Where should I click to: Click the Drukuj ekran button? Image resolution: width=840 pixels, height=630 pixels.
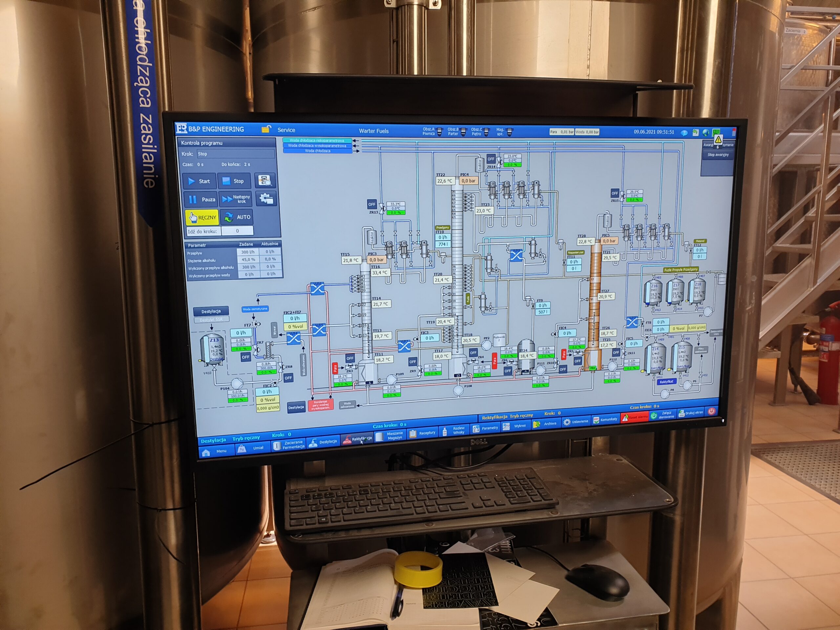tap(691, 413)
